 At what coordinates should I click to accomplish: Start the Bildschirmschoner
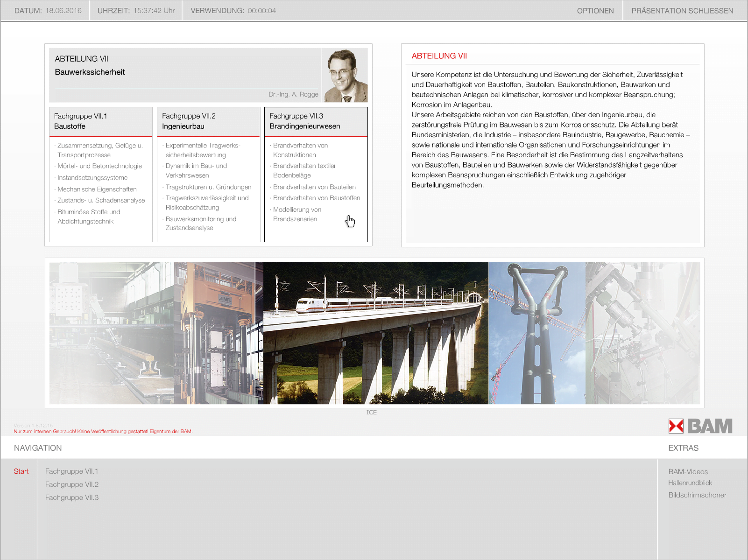click(697, 495)
